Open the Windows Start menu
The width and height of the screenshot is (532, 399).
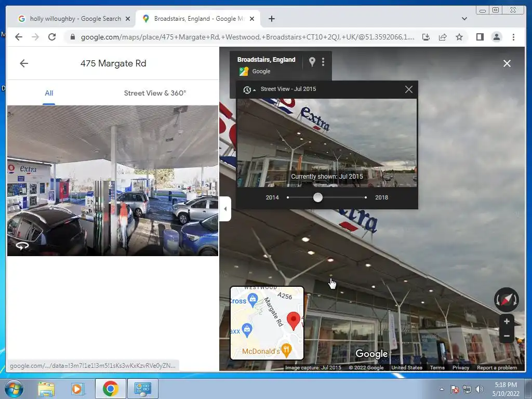pos(14,389)
